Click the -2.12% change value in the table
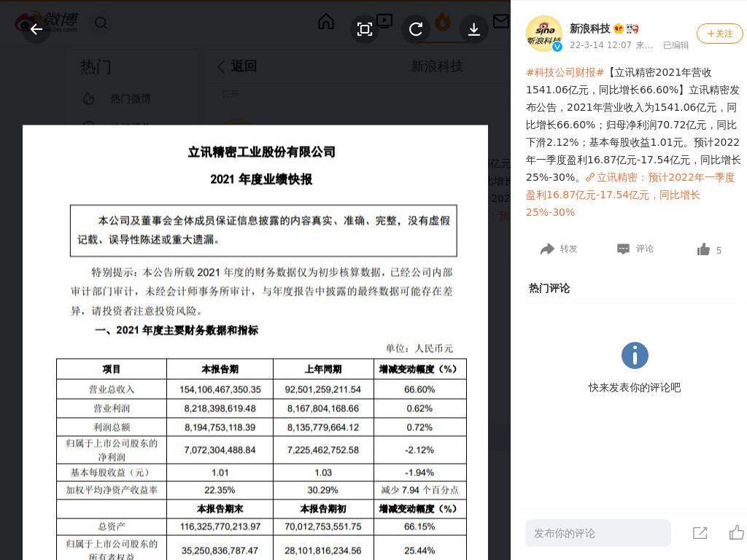 (x=419, y=450)
